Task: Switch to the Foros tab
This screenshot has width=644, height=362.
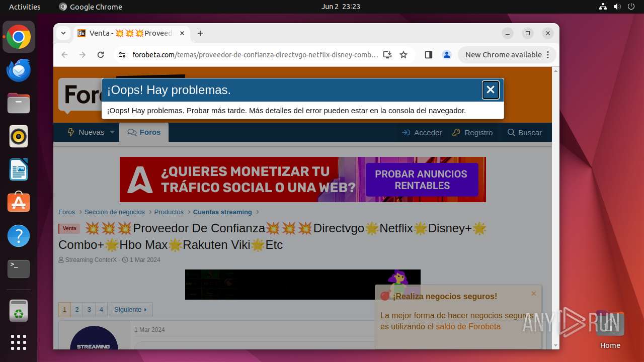Action: [x=144, y=132]
